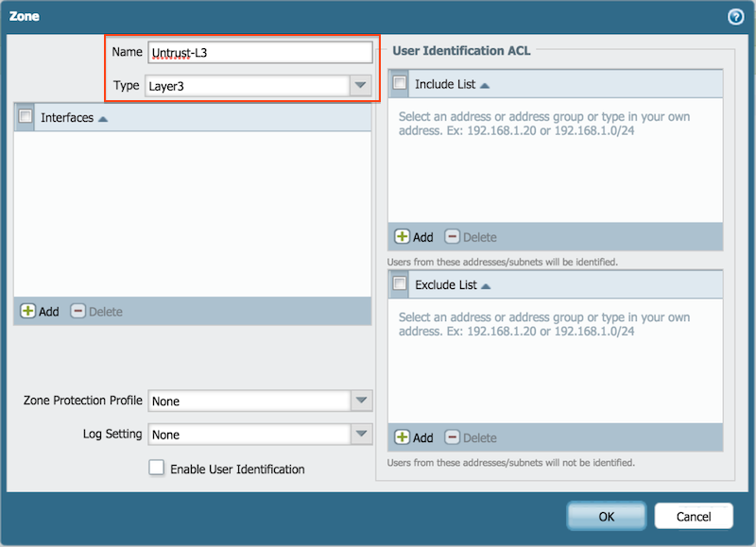Click the Exclude List address placeholder area

(544, 324)
